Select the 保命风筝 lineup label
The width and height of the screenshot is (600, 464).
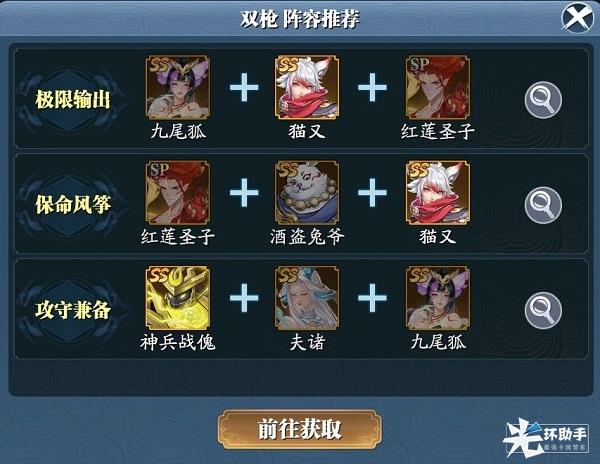[x=73, y=205]
